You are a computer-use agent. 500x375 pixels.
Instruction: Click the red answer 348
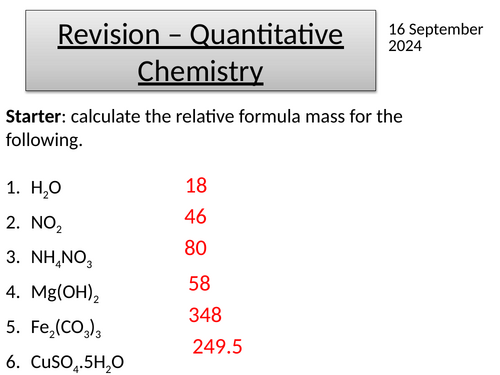coord(205,315)
